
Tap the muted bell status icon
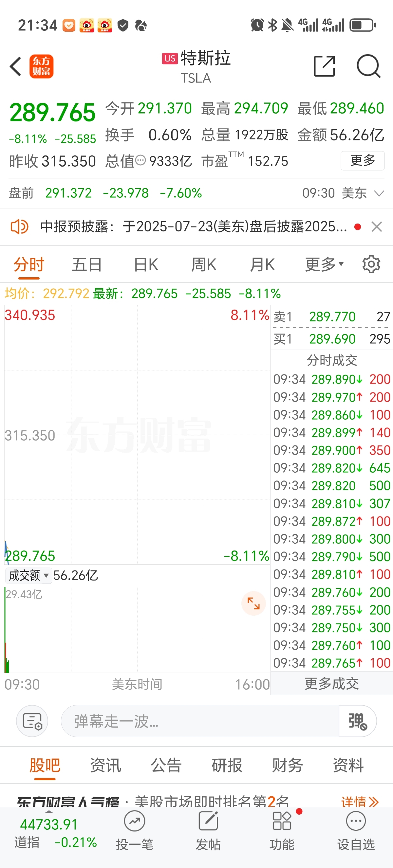pyautogui.click(x=287, y=25)
